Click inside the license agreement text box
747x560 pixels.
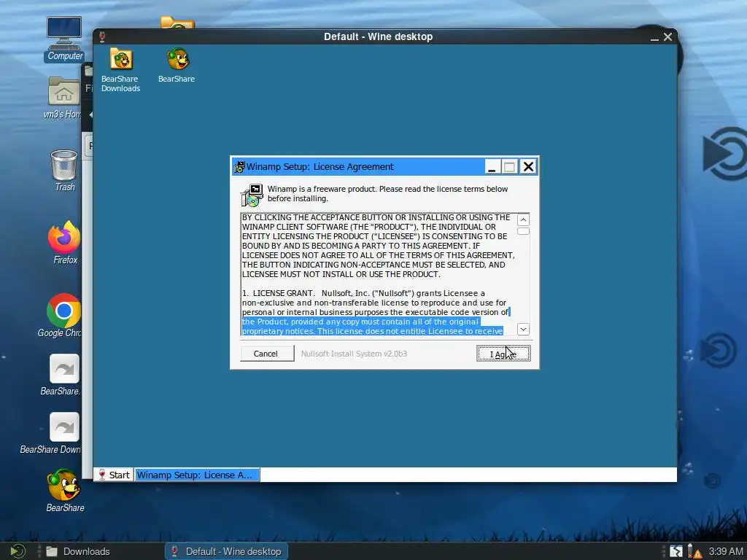tap(379, 274)
